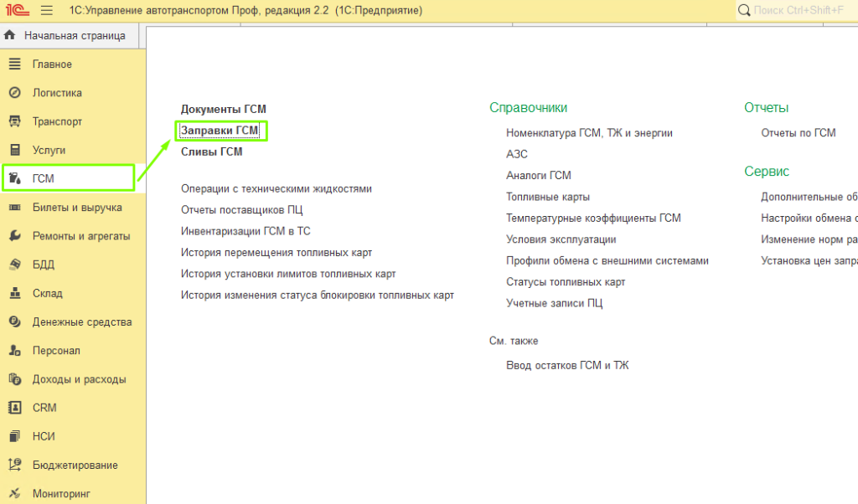
Task: Open Температурные коэффициенты ГСМ
Action: (x=594, y=219)
